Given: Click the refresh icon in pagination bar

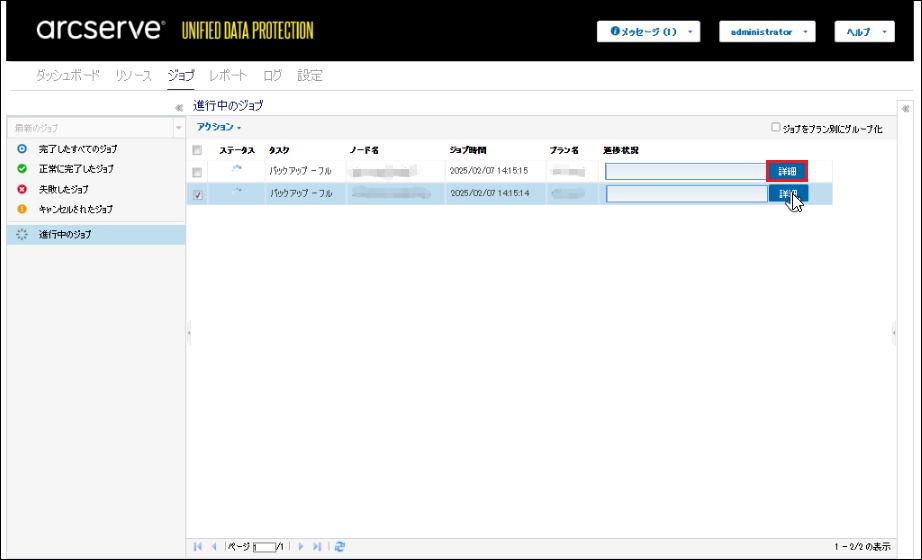Looking at the screenshot, I should point(340,547).
